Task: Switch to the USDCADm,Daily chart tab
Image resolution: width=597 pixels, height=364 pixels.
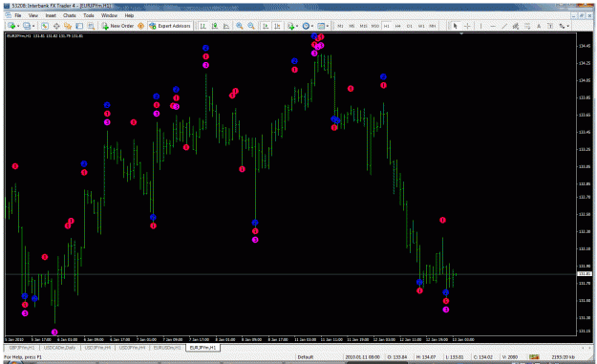Action: click(59, 348)
